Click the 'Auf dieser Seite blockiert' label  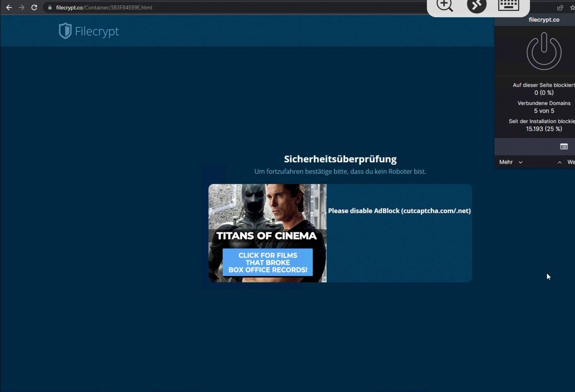point(544,85)
